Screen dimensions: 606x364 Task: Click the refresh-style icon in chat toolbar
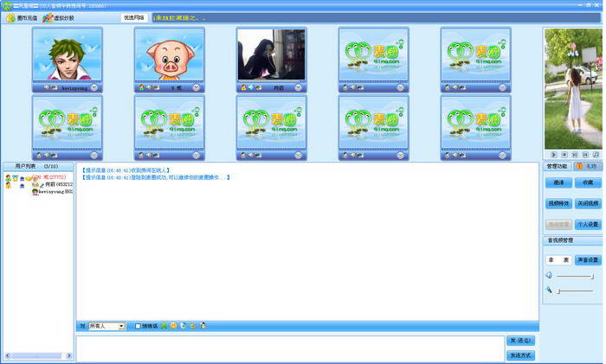coord(184,326)
